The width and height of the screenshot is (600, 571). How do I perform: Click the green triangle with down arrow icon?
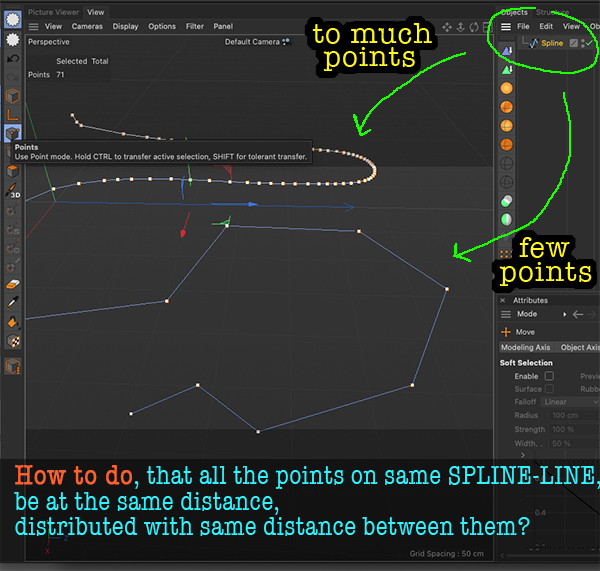[x=507, y=69]
